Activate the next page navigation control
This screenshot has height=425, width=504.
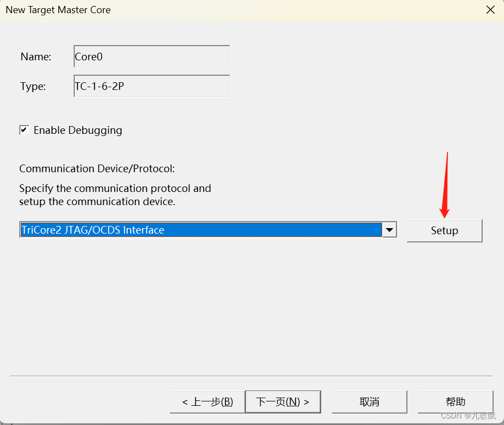coord(283,401)
